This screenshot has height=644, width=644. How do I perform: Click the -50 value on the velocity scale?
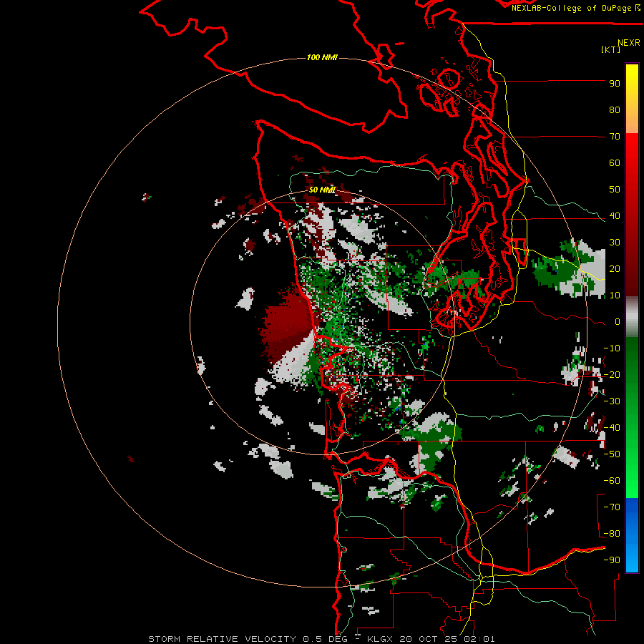coord(612,454)
